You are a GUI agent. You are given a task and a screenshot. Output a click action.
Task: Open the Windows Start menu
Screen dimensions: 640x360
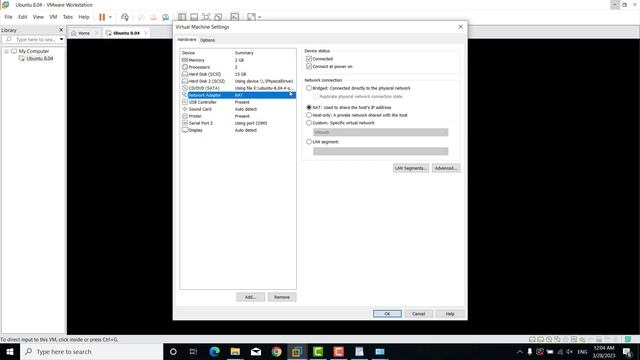click(x=10, y=351)
